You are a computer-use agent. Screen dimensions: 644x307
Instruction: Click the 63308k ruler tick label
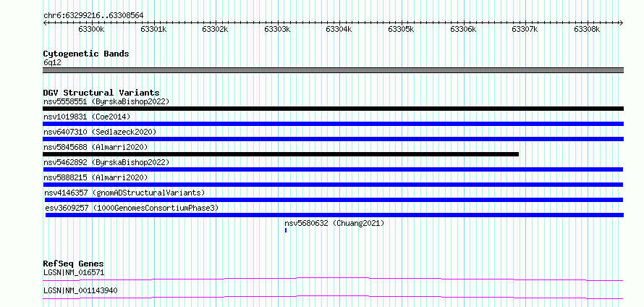pyautogui.click(x=587, y=30)
